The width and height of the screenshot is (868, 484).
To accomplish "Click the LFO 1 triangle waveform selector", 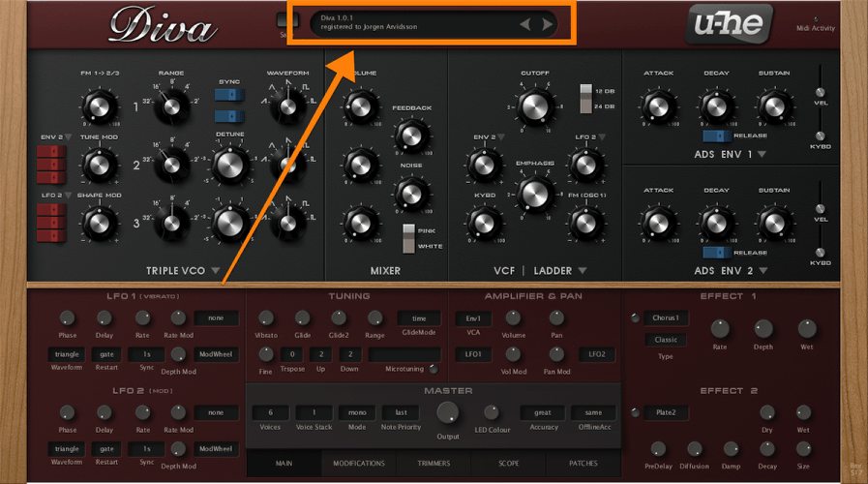I will pos(67,354).
